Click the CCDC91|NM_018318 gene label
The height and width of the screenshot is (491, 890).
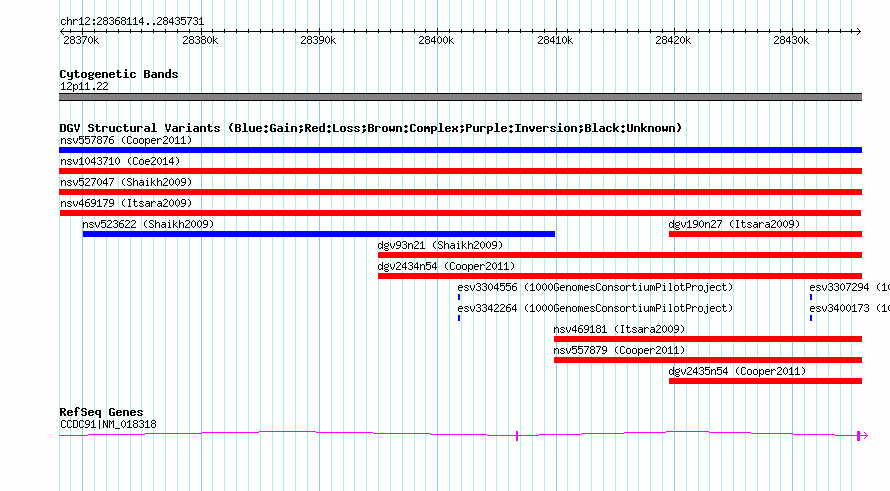[x=108, y=424]
